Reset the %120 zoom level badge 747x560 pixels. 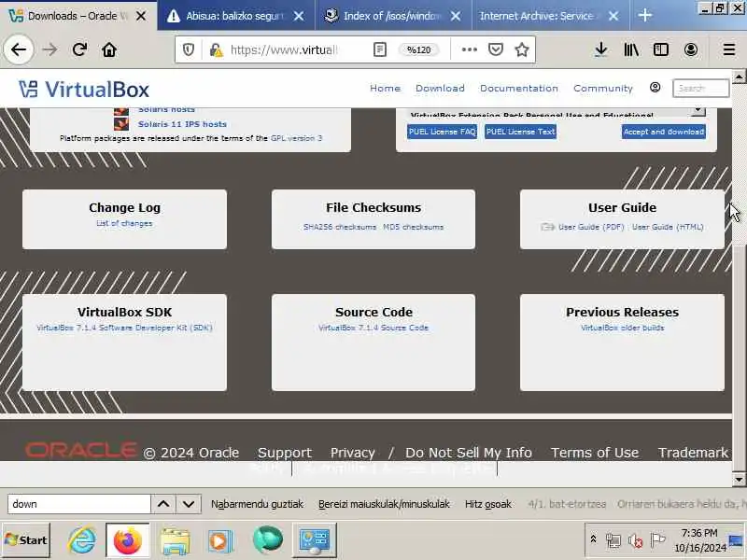point(418,49)
